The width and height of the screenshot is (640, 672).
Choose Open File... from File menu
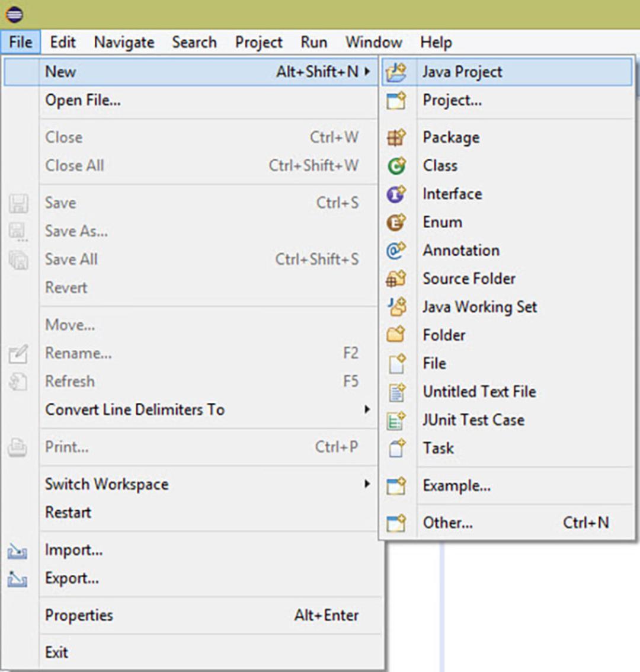click(x=83, y=100)
